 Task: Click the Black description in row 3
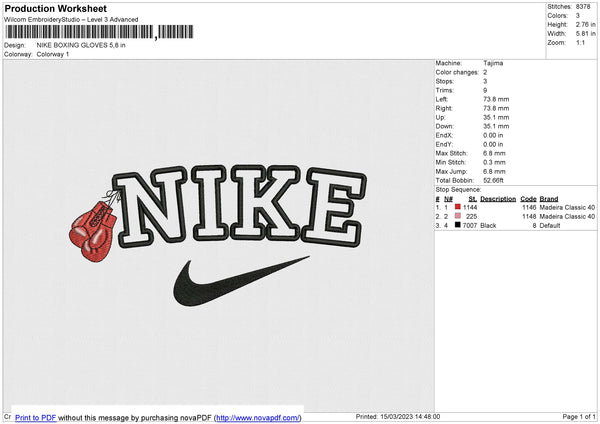(x=488, y=226)
